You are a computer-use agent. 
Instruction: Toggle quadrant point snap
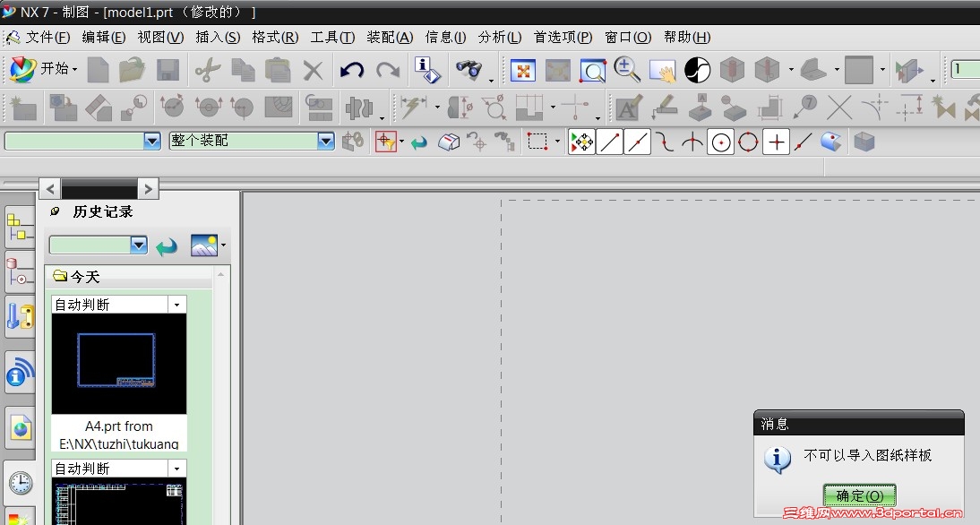point(748,142)
